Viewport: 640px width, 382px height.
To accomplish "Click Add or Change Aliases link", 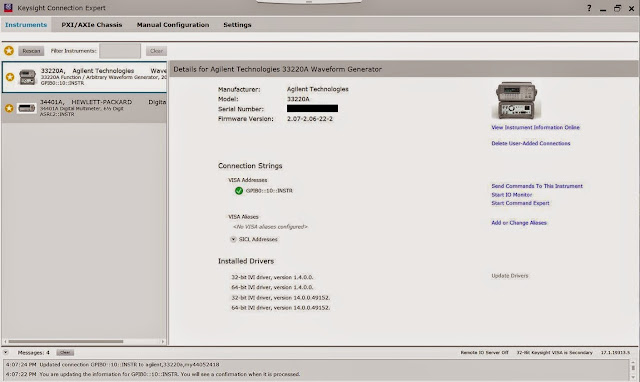I will (519, 222).
